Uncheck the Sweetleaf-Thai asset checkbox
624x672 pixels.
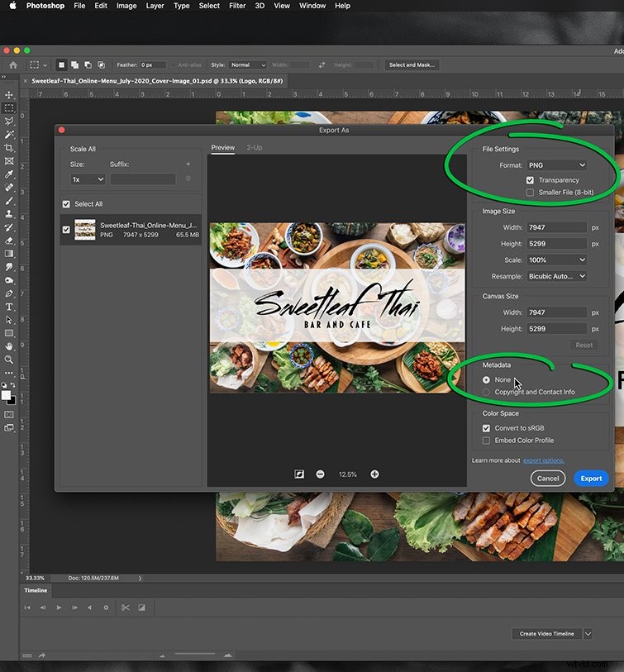(66, 230)
